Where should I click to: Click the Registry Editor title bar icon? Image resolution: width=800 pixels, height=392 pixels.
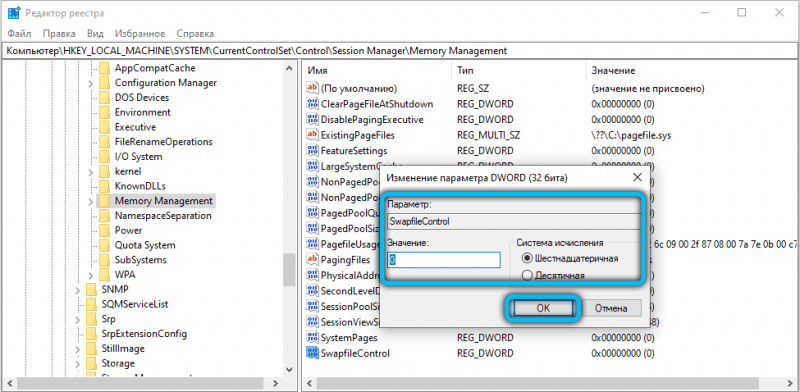(x=14, y=13)
